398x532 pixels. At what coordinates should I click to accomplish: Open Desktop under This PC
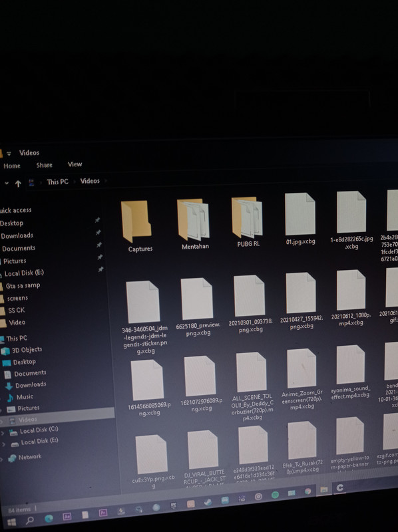click(x=24, y=362)
